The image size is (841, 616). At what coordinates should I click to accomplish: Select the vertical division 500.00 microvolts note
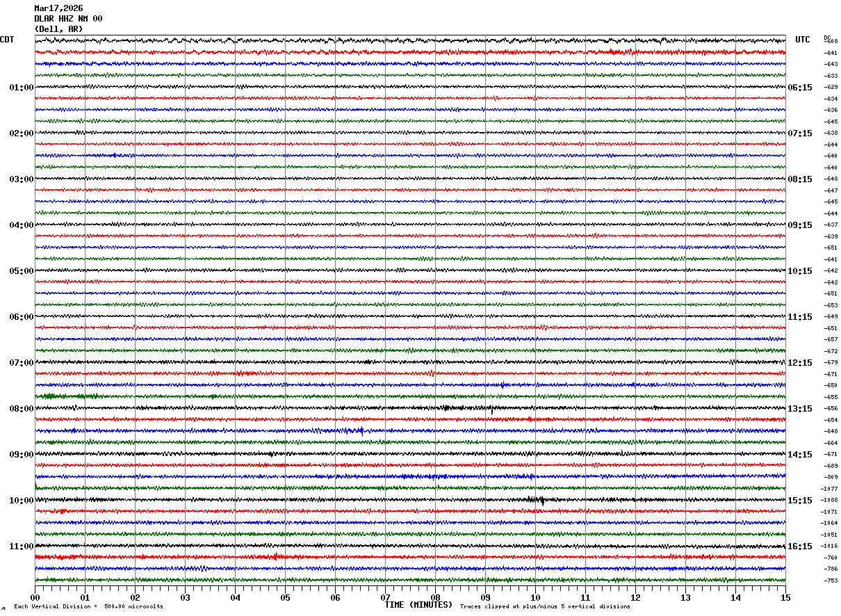(x=89, y=607)
